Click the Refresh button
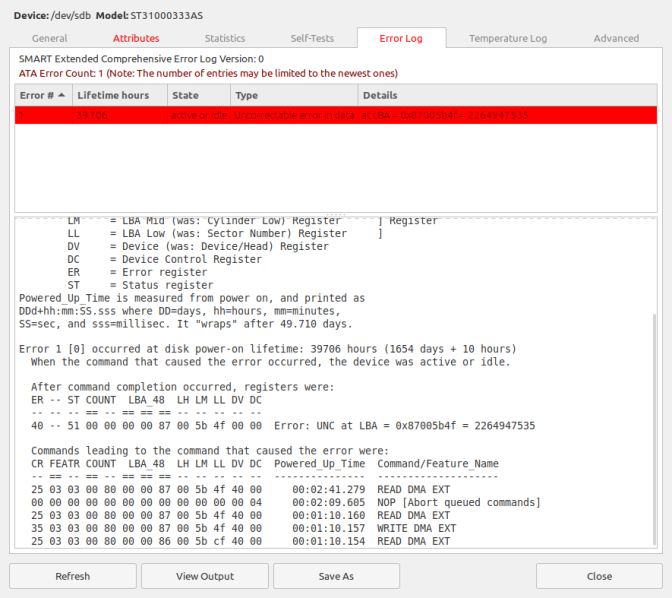The width and height of the screenshot is (672, 598). coord(73,576)
